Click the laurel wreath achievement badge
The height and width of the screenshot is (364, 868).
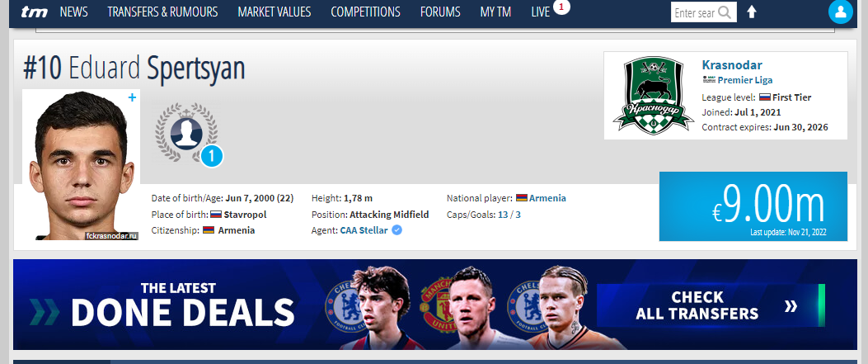click(187, 134)
